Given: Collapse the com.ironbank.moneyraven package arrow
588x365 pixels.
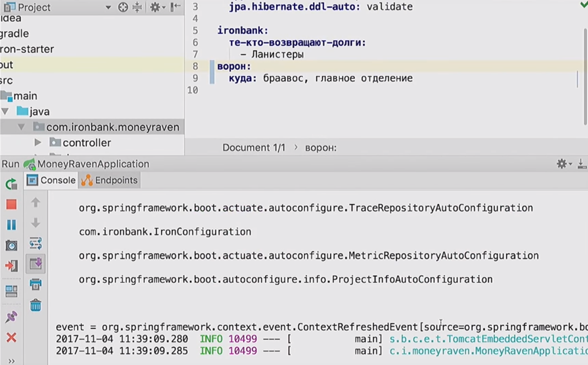Looking at the screenshot, I should pyautogui.click(x=21, y=127).
